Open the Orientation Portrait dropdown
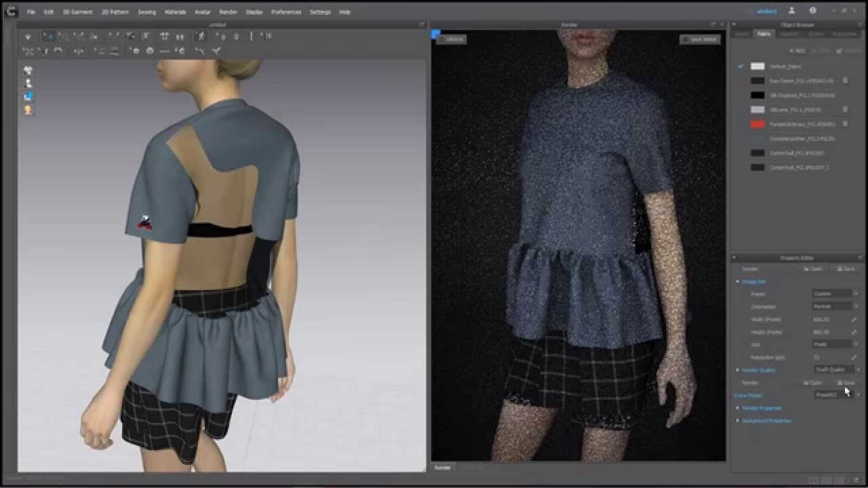868x488 pixels. 835,306
